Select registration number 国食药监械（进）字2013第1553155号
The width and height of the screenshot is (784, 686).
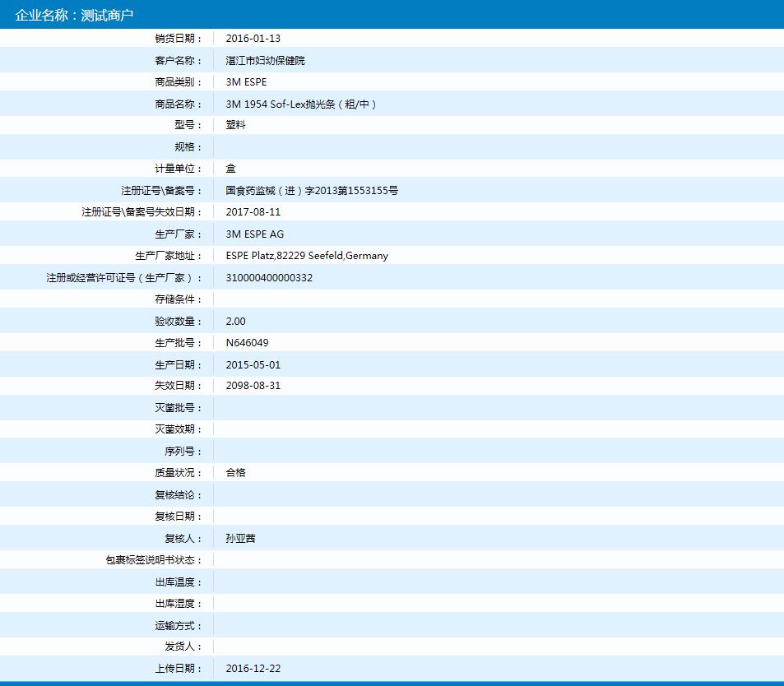[312, 191]
